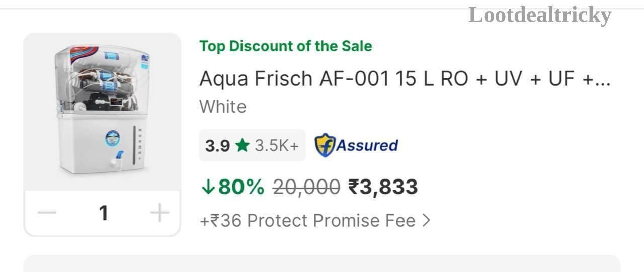Increase quantity with the plus icon

[x=159, y=213]
